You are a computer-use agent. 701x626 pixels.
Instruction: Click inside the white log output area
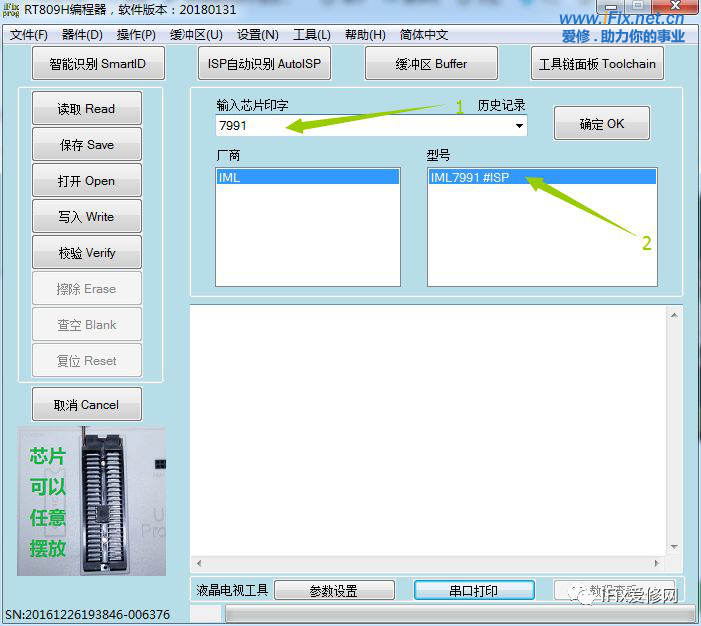click(428, 431)
